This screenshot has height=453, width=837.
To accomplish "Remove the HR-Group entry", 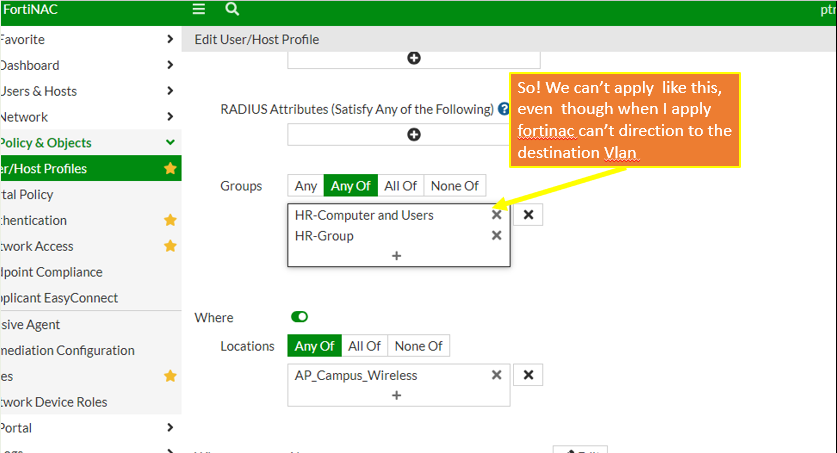I will coord(496,236).
